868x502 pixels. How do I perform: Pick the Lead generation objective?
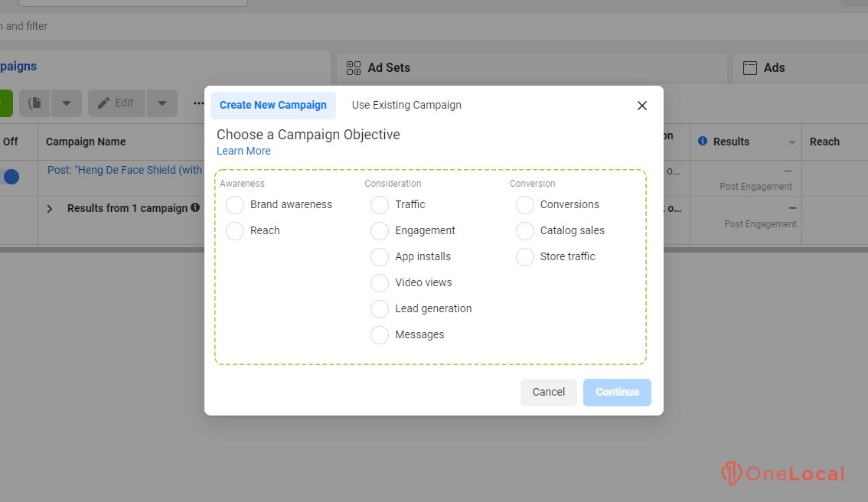(x=380, y=309)
